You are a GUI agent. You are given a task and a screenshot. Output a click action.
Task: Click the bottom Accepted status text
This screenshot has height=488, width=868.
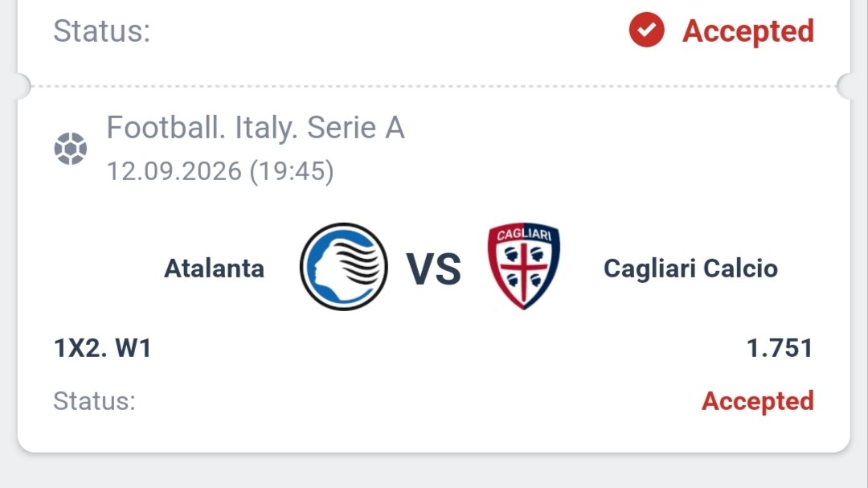[758, 401]
